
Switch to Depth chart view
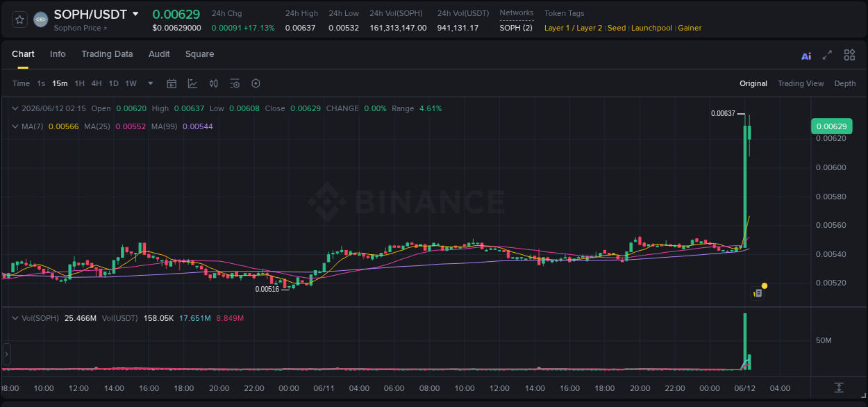click(845, 83)
